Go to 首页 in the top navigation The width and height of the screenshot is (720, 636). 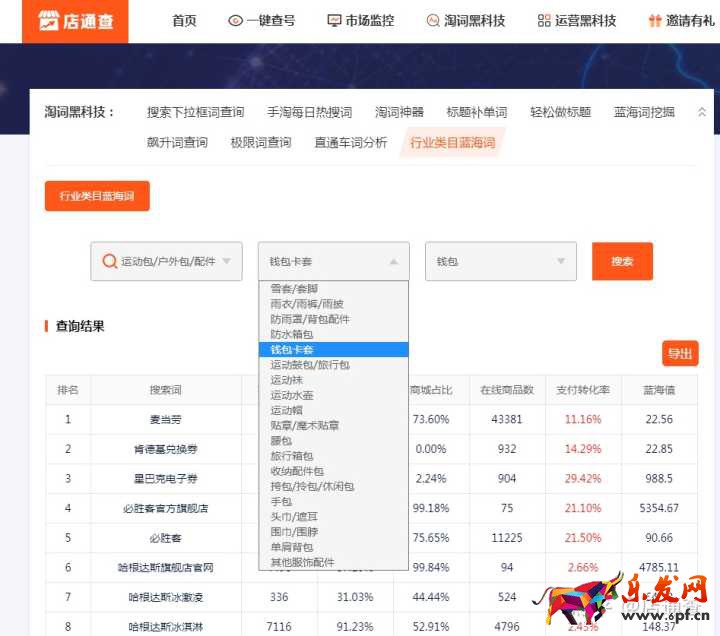click(184, 21)
